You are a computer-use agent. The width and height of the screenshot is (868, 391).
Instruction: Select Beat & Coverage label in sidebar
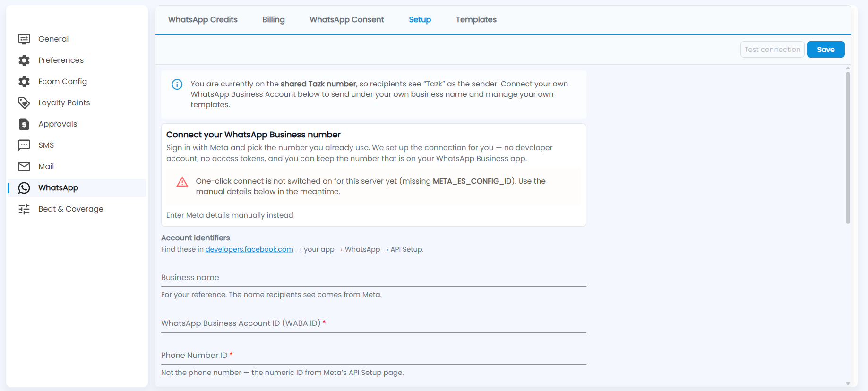click(x=71, y=209)
